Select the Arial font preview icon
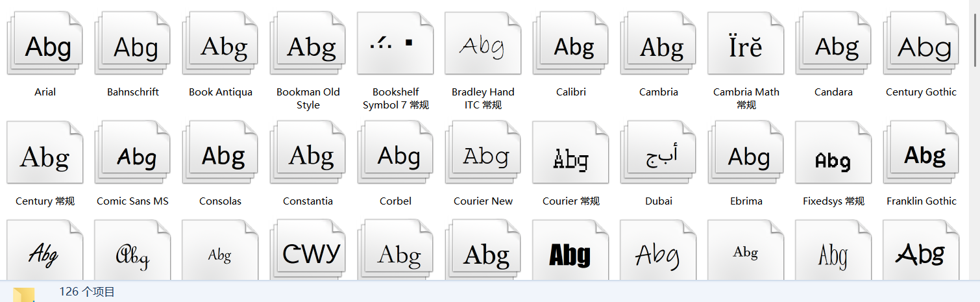The width and height of the screenshot is (980, 302). click(45, 43)
